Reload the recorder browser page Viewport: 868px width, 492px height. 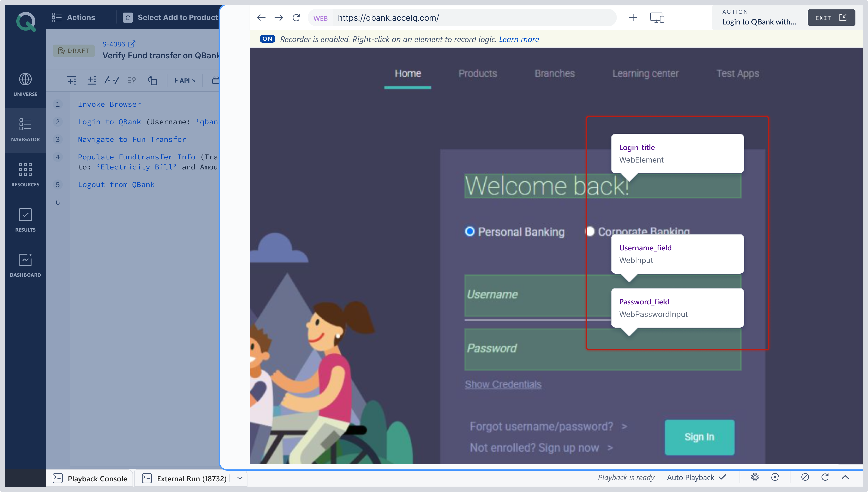[296, 18]
